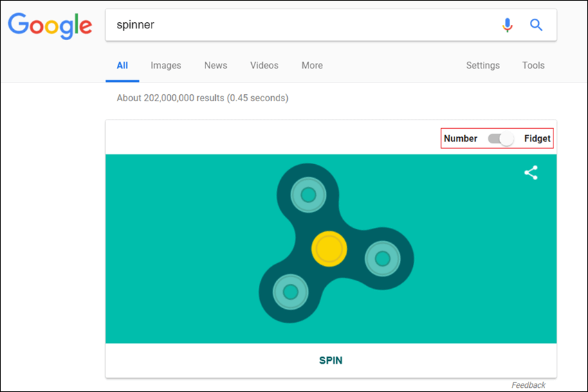Switch to the Images tab
The width and height of the screenshot is (588, 392).
(x=166, y=65)
